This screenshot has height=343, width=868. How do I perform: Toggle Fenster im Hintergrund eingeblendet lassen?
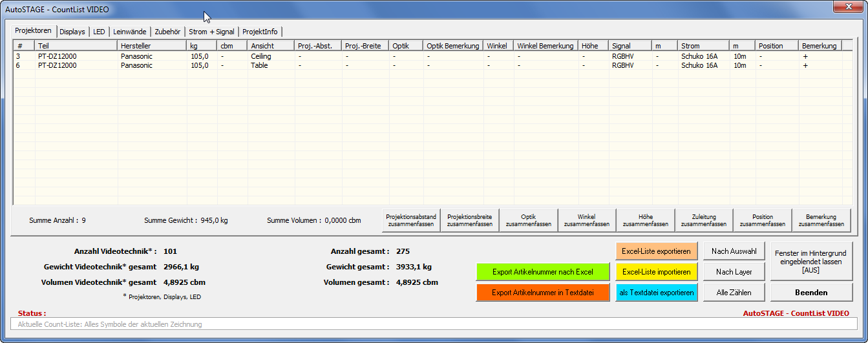[811, 262]
